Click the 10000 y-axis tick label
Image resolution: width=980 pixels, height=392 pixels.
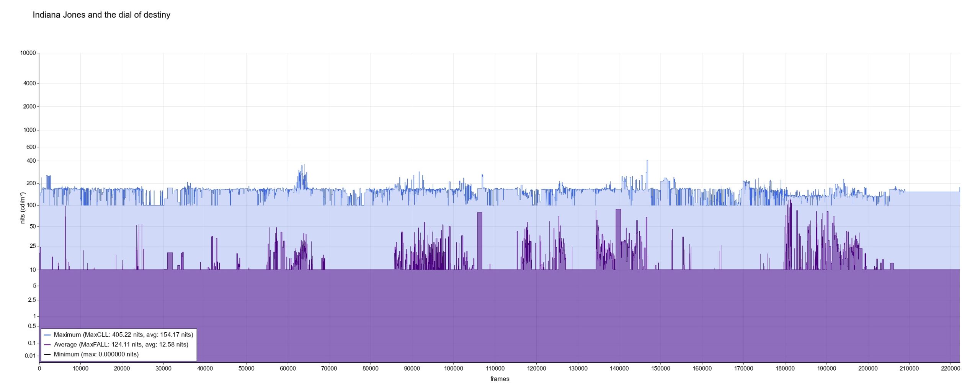coord(28,53)
